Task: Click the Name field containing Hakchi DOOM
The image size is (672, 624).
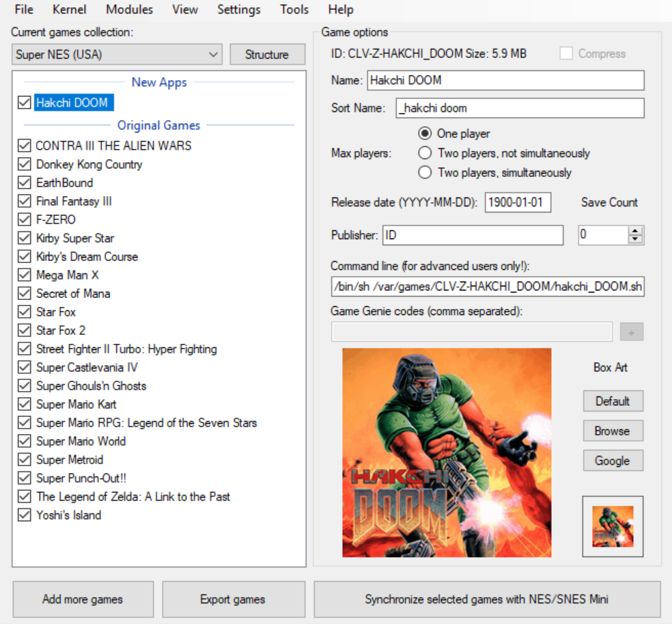Action: [x=505, y=80]
